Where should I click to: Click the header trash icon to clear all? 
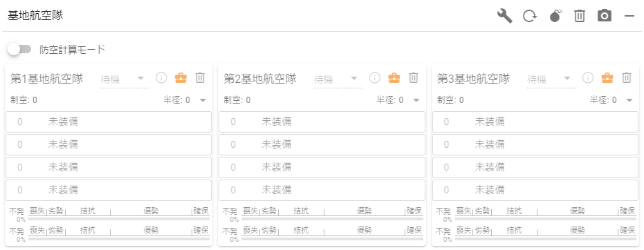[580, 16]
